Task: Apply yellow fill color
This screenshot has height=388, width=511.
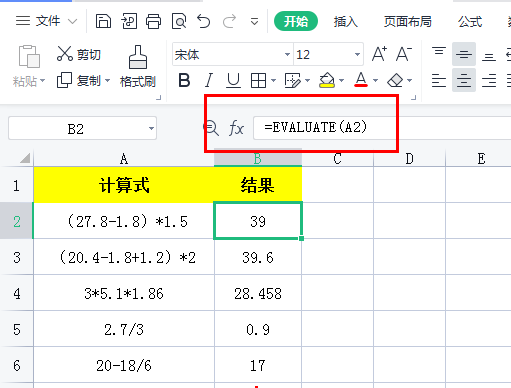Action: 327,80
